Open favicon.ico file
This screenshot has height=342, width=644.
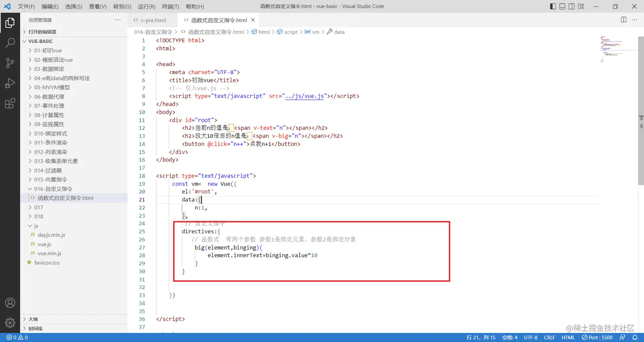(x=74, y=262)
